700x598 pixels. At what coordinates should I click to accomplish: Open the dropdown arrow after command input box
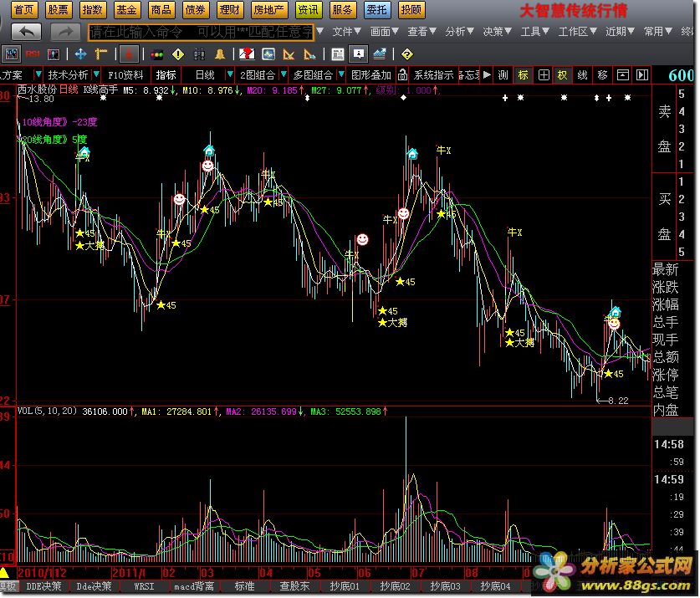[319, 31]
